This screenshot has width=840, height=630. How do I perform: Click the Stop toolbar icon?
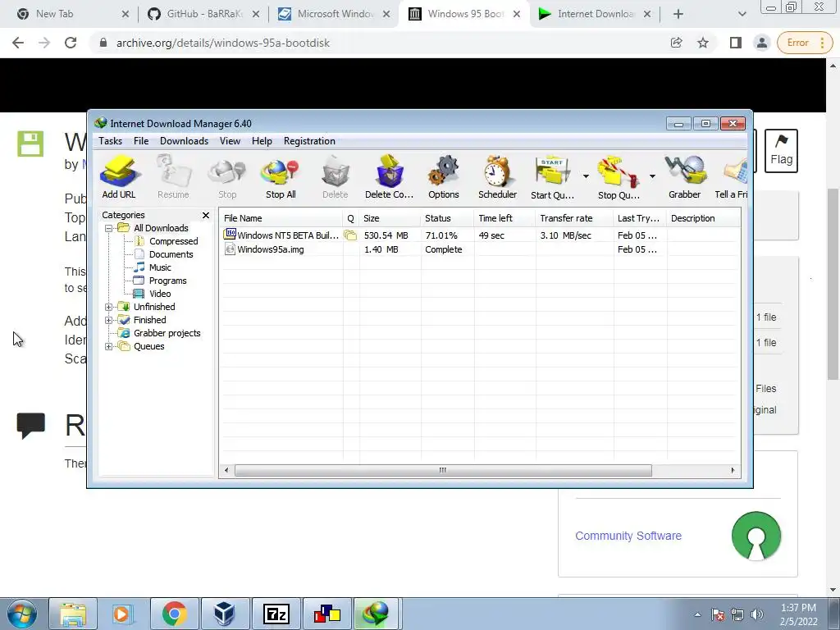(227, 177)
